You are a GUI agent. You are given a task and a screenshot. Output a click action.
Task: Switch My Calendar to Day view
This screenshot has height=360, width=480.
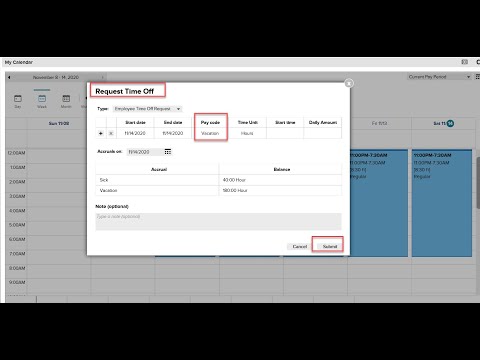coord(18,101)
